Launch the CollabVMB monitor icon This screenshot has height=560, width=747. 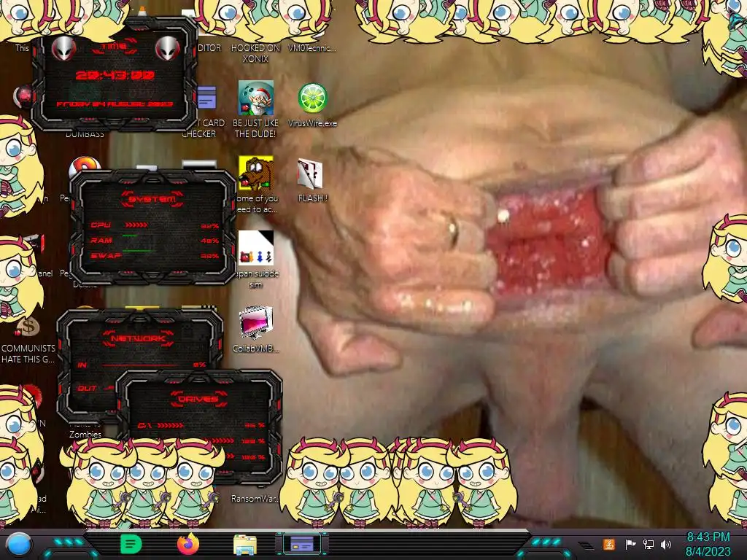(256, 323)
